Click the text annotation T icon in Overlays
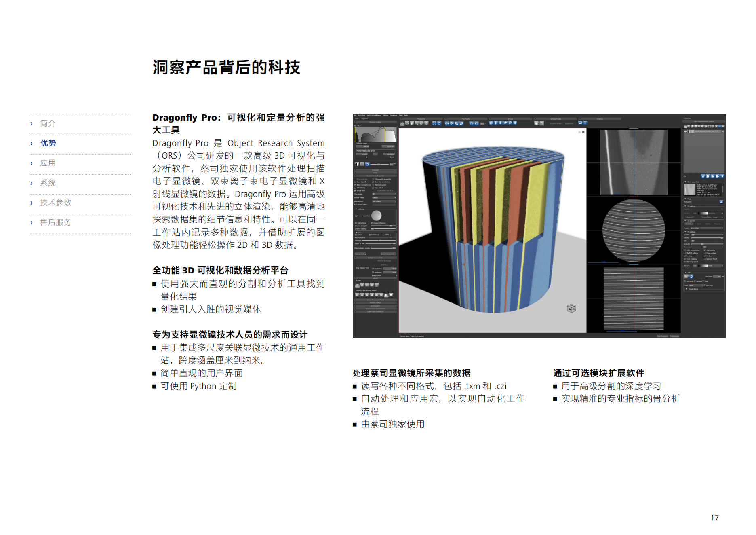The width and height of the screenshot is (756, 535). [x=585, y=123]
